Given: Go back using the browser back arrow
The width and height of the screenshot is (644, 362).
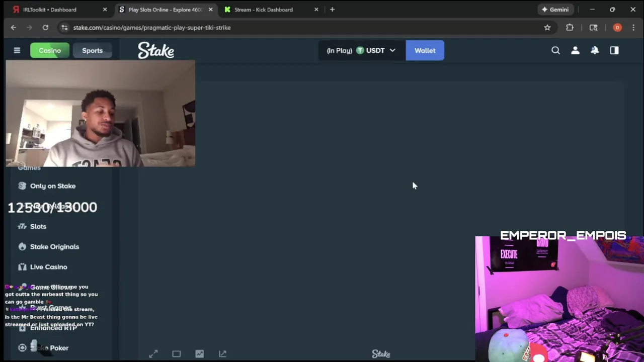Looking at the screenshot, I should coord(14,28).
